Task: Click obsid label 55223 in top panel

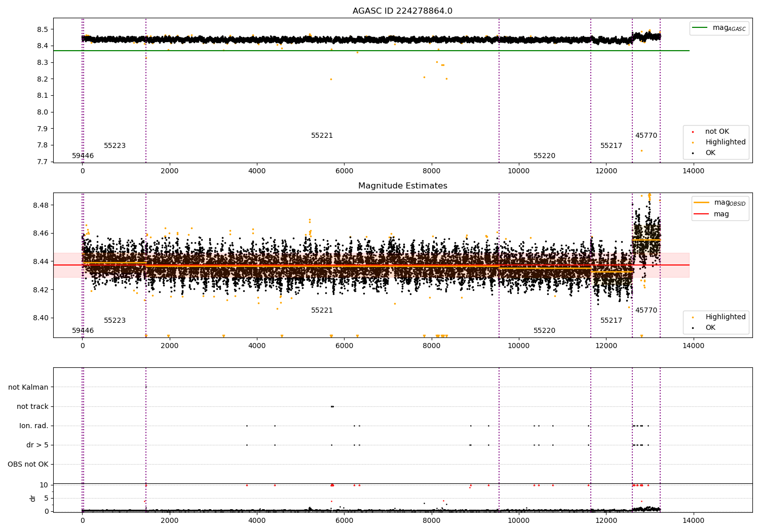Action: pos(115,146)
